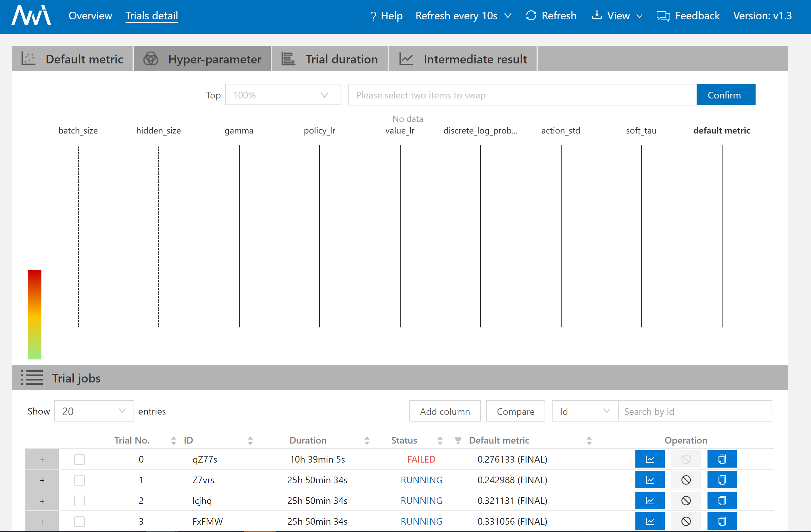
Task: Switch to the Trial duration tab
Action: 330,59
